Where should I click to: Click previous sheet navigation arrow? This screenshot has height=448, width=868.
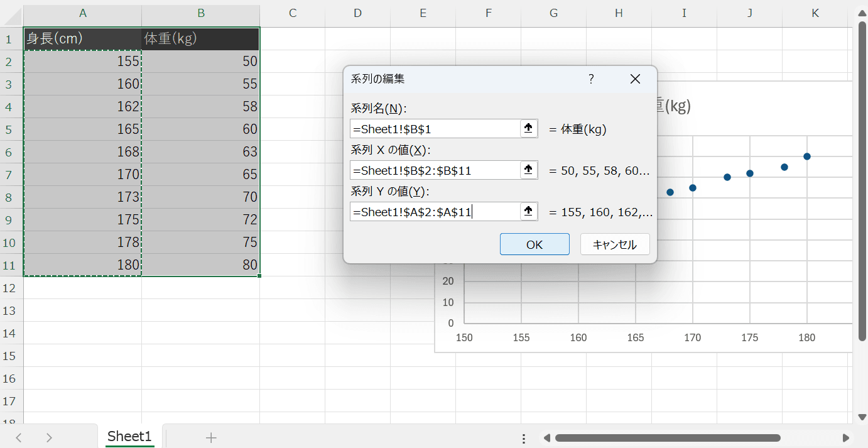pyautogui.click(x=19, y=438)
